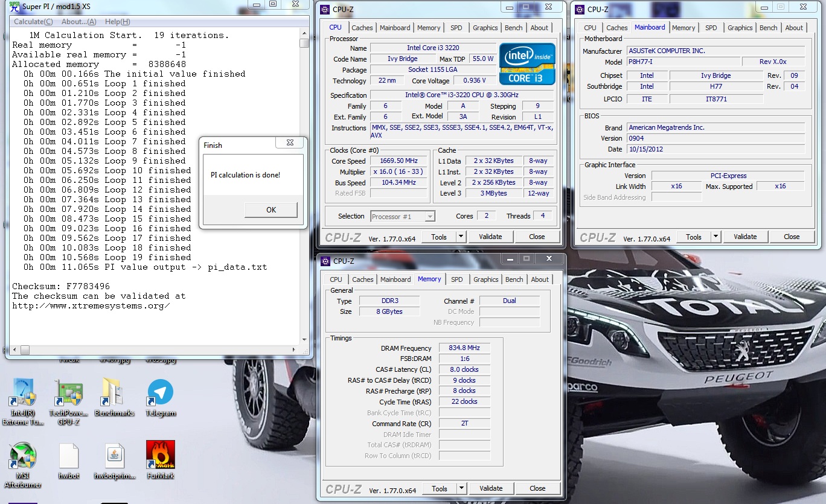Image resolution: width=826 pixels, height=504 pixels.
Task: Open Graphics tab in the Memory CPU-Z window
Action: coord(486,279)
